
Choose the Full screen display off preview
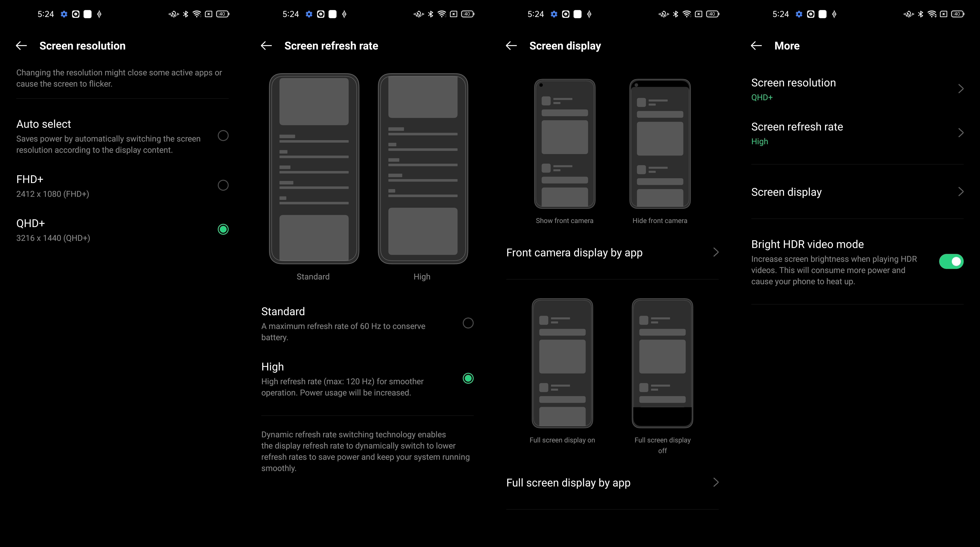[662, 363]
